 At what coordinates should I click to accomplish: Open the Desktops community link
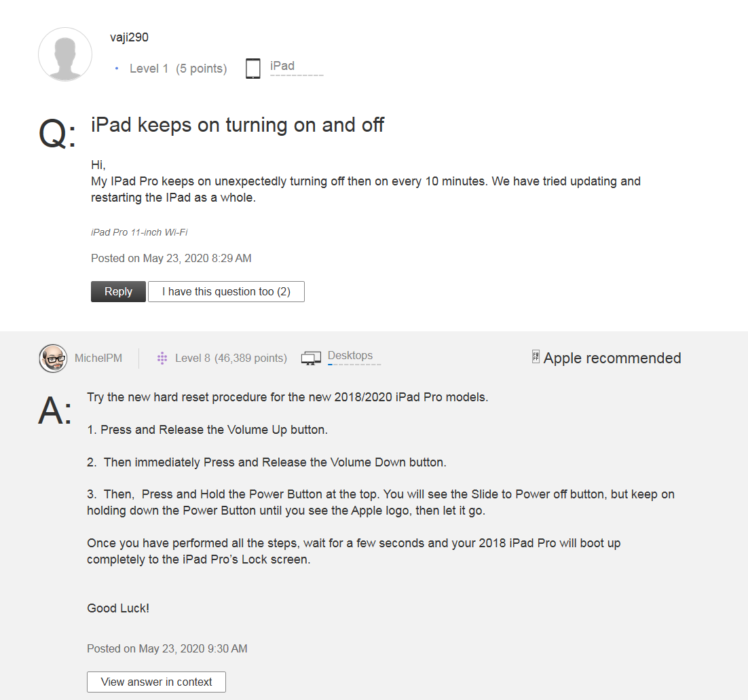coord(350,356)
